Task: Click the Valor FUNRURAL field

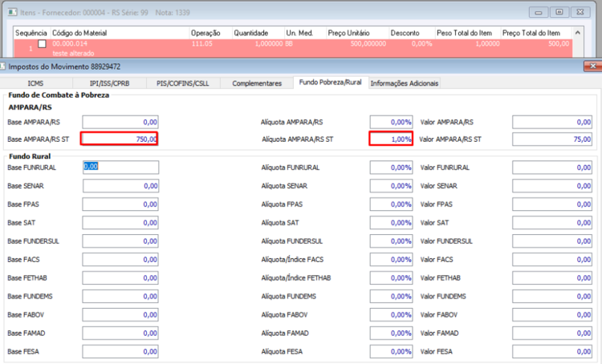Action: (x=552, y=168)
